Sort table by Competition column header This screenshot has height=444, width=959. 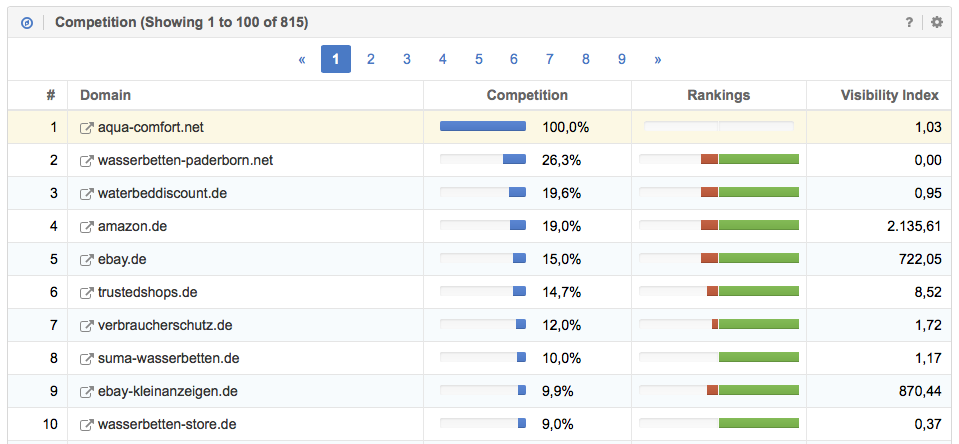527,95
